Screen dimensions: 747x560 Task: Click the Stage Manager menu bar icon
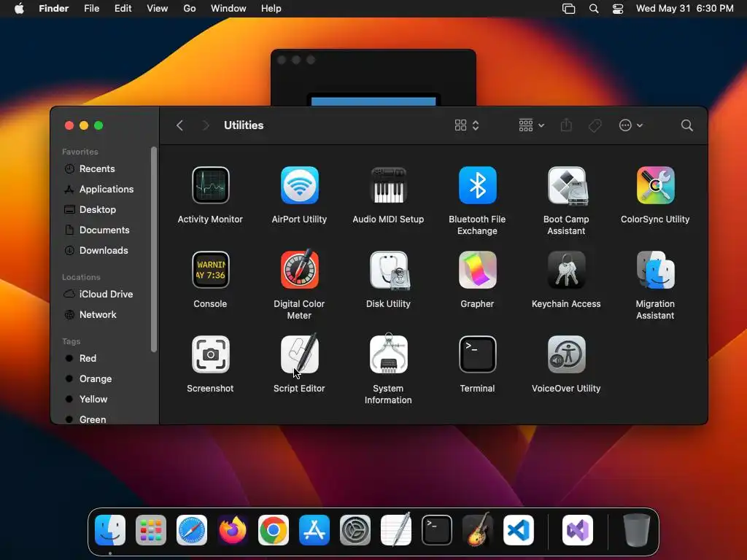coord(569,9)
